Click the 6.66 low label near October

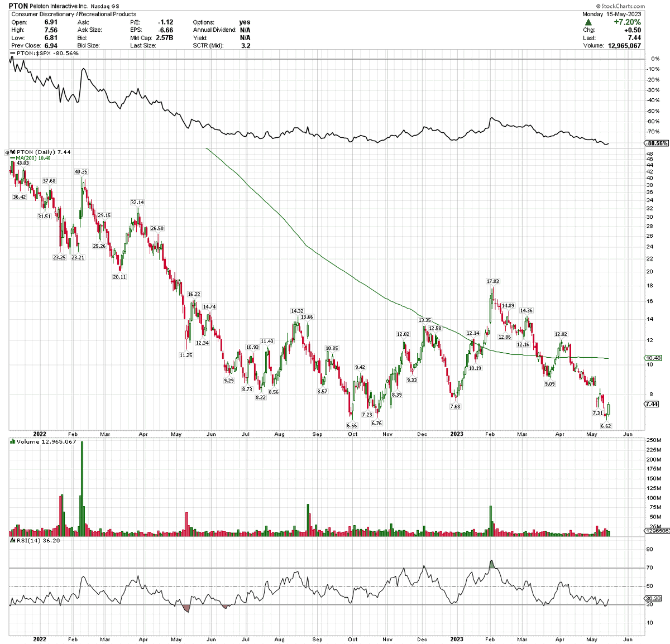(x=352, y=425)
